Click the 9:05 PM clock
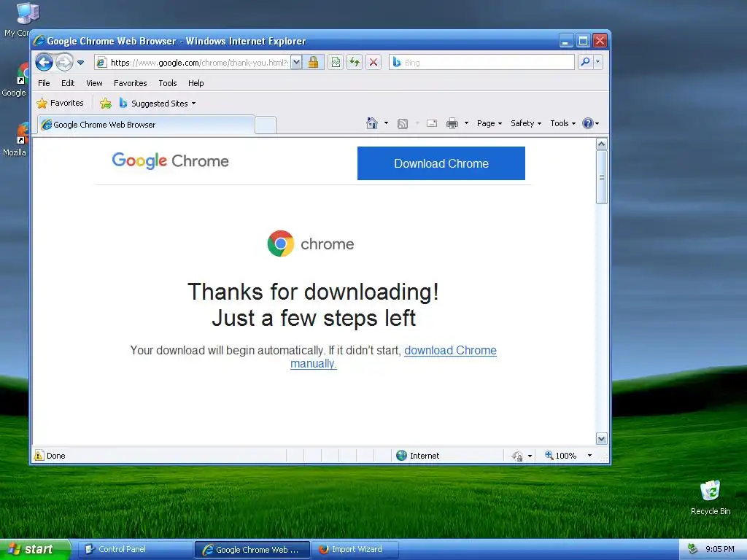747x560 pixels. (719, 550)
